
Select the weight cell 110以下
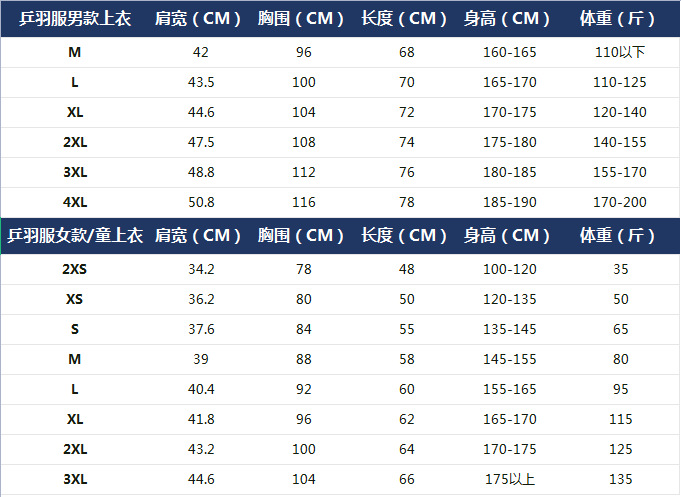point(620,52)
